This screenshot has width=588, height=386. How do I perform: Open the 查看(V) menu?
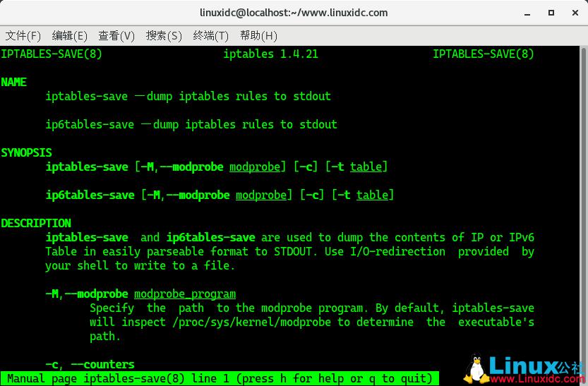pos(116,35)
